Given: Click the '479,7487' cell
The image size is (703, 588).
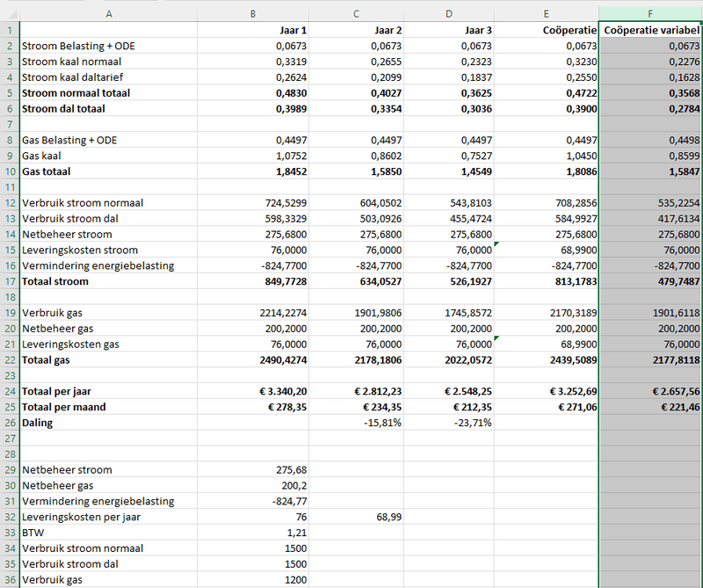Looking at the screenshot, I should click(650, 281).
